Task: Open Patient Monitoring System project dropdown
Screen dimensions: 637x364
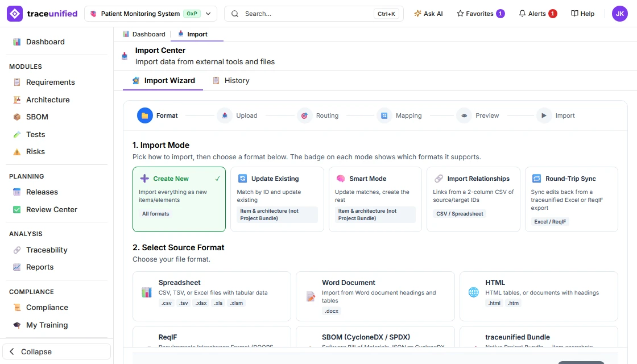Action: pos(151,14)
